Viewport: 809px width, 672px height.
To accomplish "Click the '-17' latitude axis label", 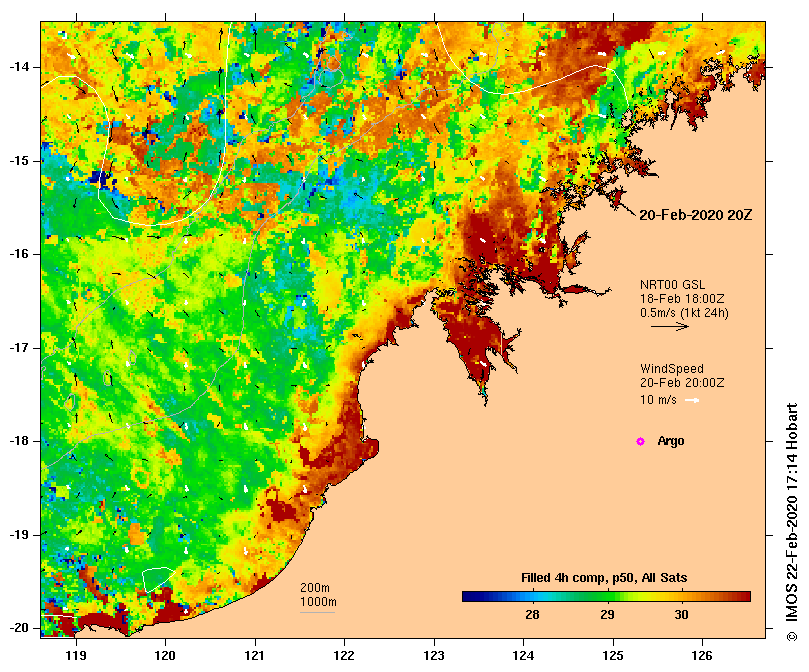I will (x=19, y=348).
